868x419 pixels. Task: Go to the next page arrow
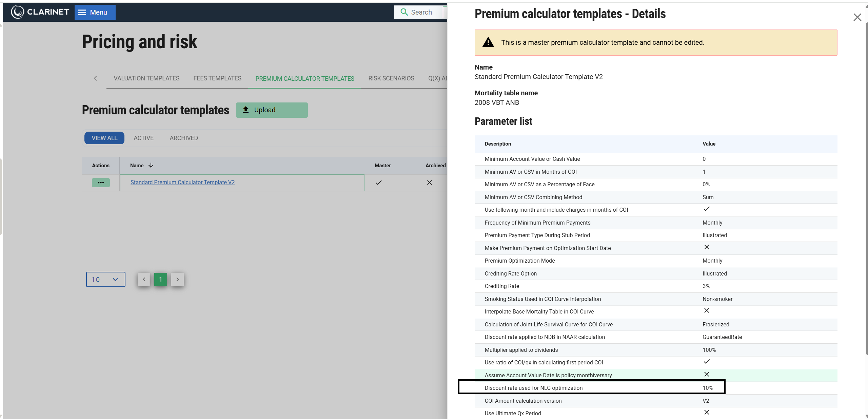[177, 280]
